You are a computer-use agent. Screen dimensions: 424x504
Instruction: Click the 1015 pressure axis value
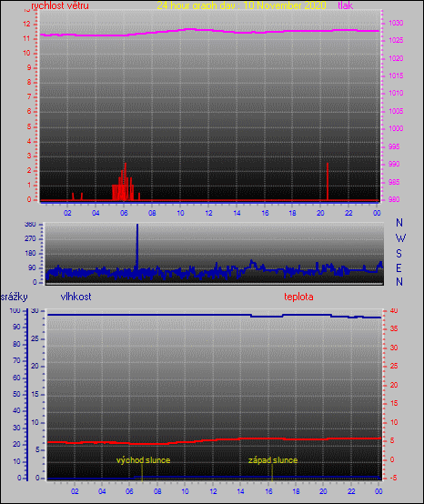click(x=396, y=76)
